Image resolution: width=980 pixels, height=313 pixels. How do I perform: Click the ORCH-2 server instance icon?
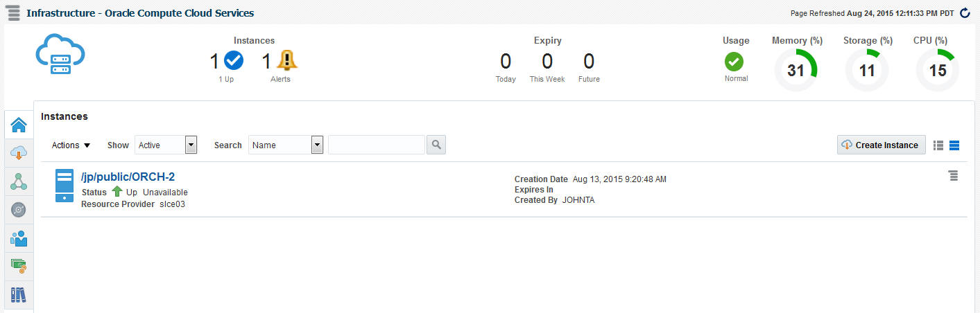tap(64, 186)
